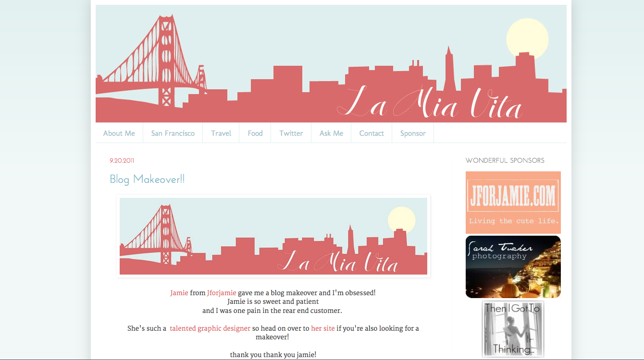Open the Sarah Tucker photography sponsor banner

coord(513,267)
